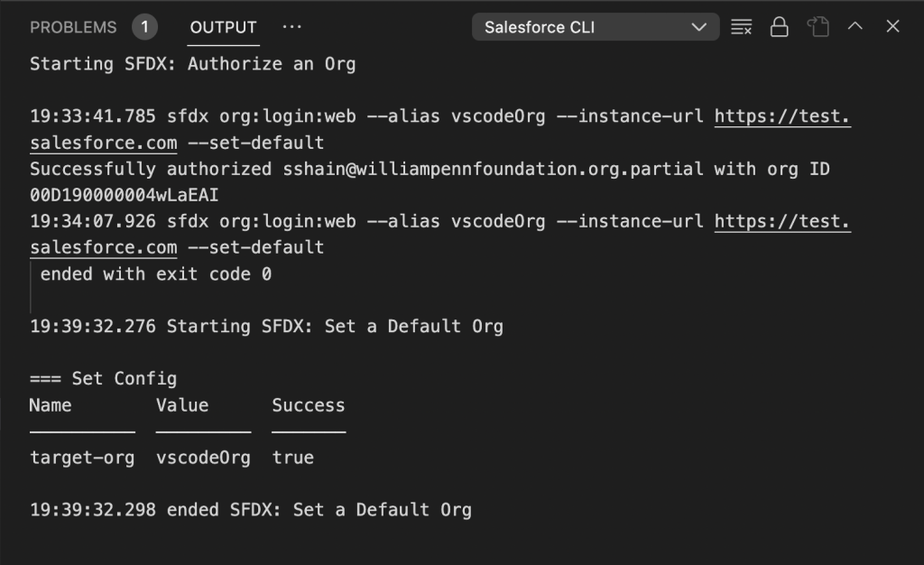Switch to the PROBLEMS tab
This screenshot has width=924, height=565.
(x=73, y=28)
